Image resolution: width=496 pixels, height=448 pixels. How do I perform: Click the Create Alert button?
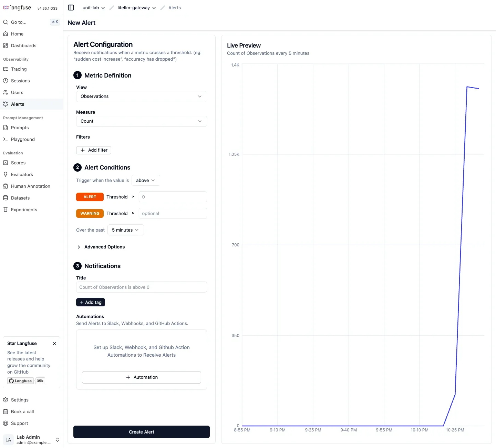tap(142, 432)
